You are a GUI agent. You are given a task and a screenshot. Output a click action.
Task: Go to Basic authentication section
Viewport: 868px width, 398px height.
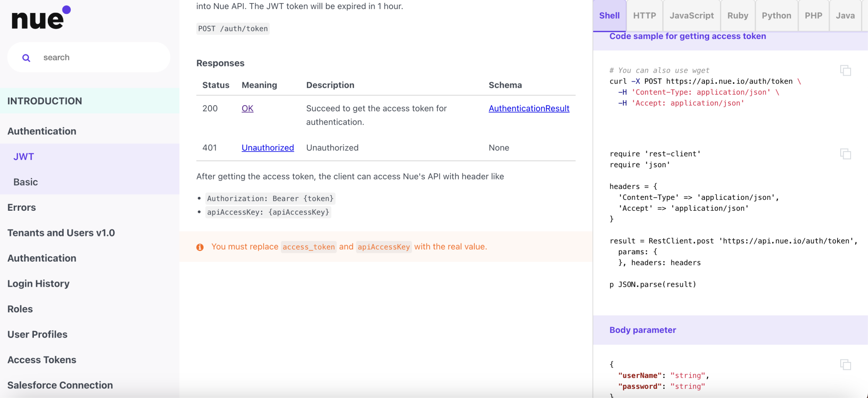click(x=26, y=182)
